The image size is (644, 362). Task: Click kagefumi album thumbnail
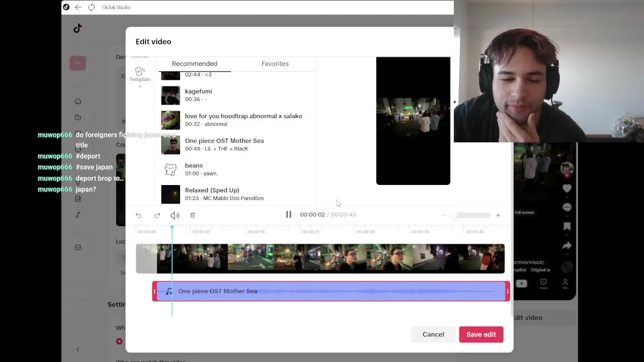tap(171, 96)
